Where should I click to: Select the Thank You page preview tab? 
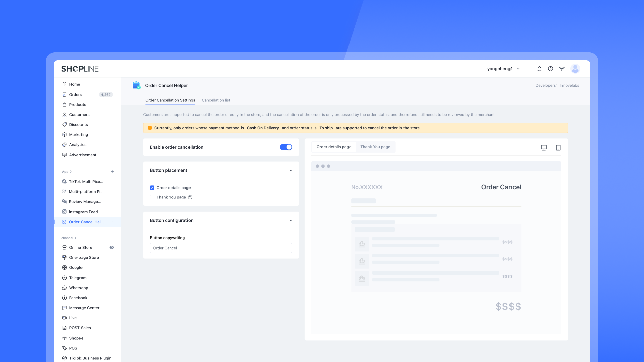375,147
